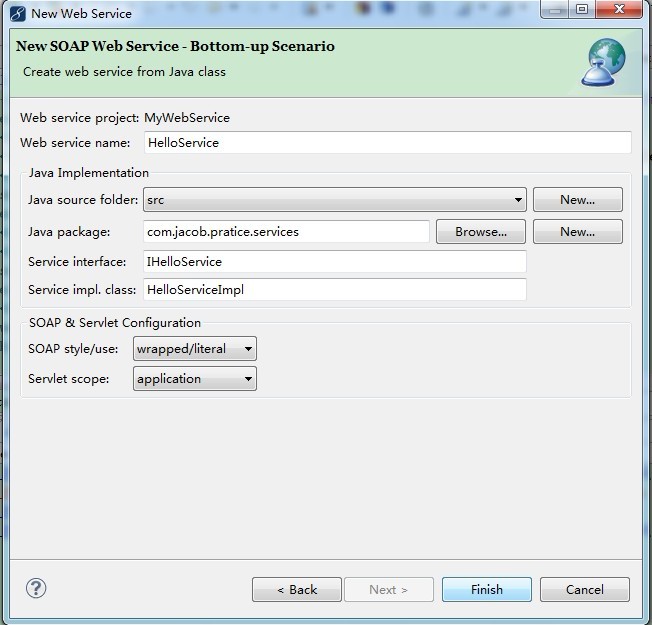This screenshot has height=625, width=652.
Task: Click the disabled Next button
Action: point(389,589)
